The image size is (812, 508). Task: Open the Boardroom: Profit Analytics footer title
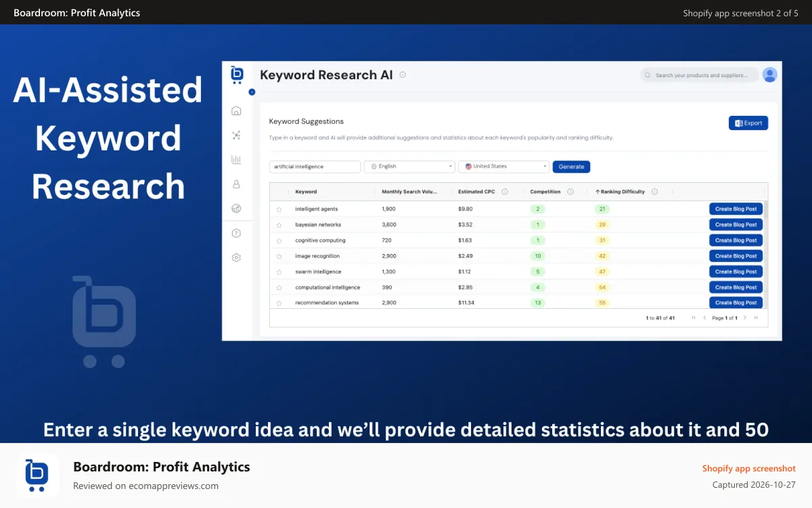(162, 467)
